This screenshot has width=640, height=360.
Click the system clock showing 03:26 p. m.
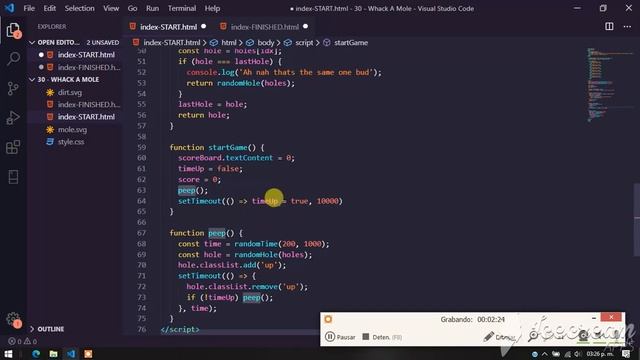coord(600,354)
